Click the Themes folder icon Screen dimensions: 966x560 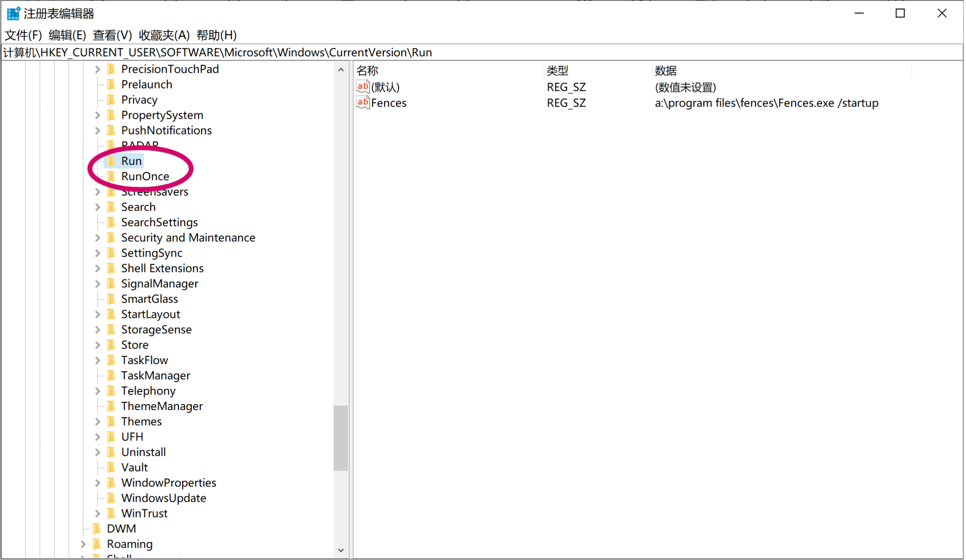click(x=112, y=421)
